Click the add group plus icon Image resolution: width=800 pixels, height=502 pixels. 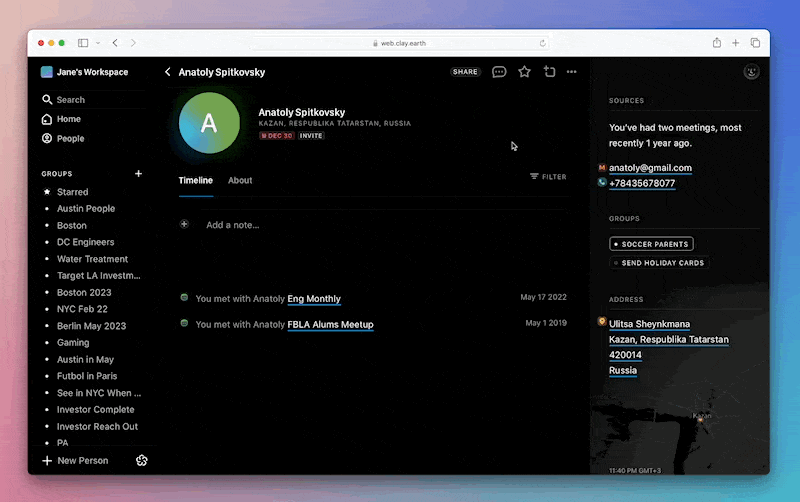(x=138, y=174)
